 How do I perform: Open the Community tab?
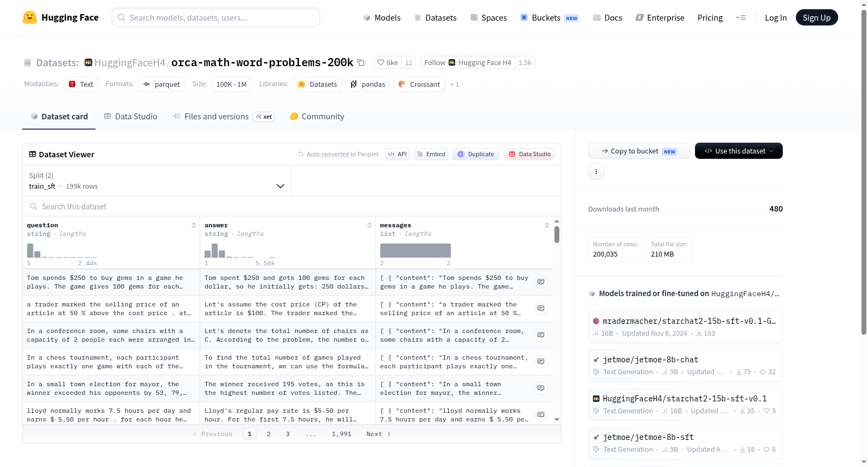click(x=317, y=116)
